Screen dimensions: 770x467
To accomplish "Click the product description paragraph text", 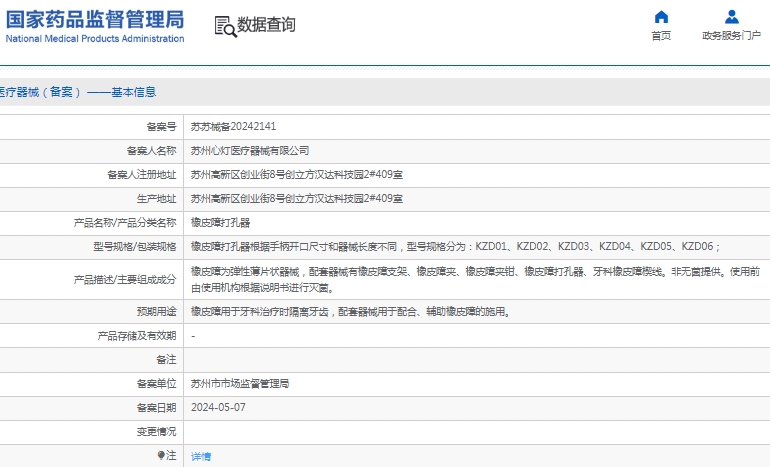I will (x=475, y=279).
